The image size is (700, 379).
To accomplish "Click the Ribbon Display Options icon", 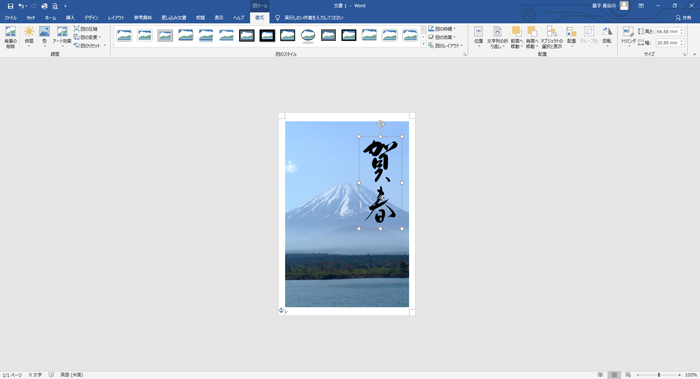I will pyautogui.click(x=641, y=6).
